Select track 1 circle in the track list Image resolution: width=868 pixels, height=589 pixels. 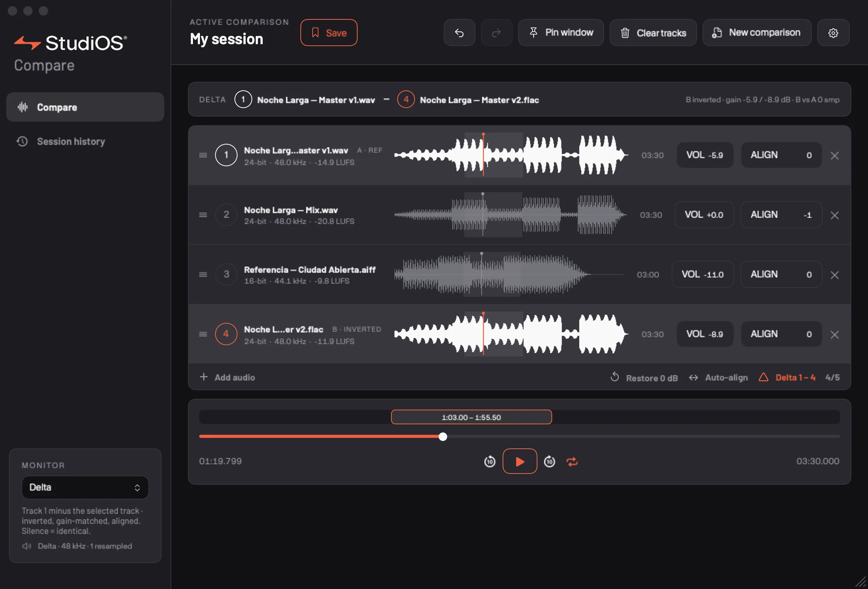pyautogui.click(x=226, y=155)
